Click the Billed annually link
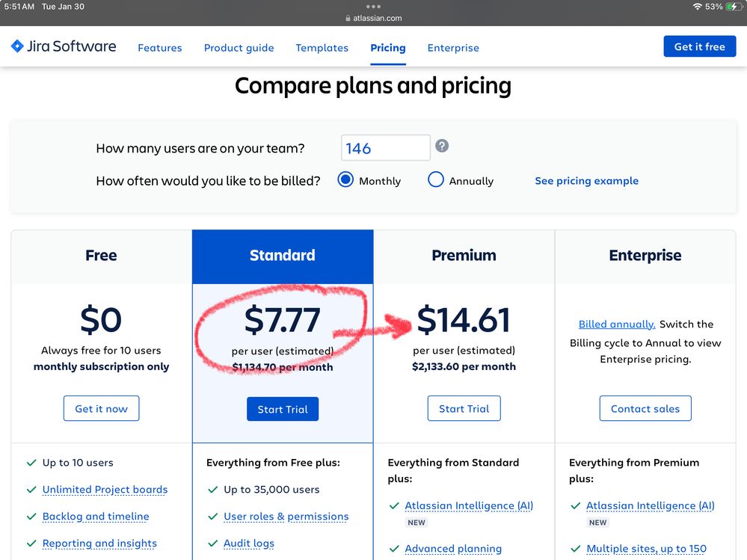The image size is (747, 560). point(617,324)
